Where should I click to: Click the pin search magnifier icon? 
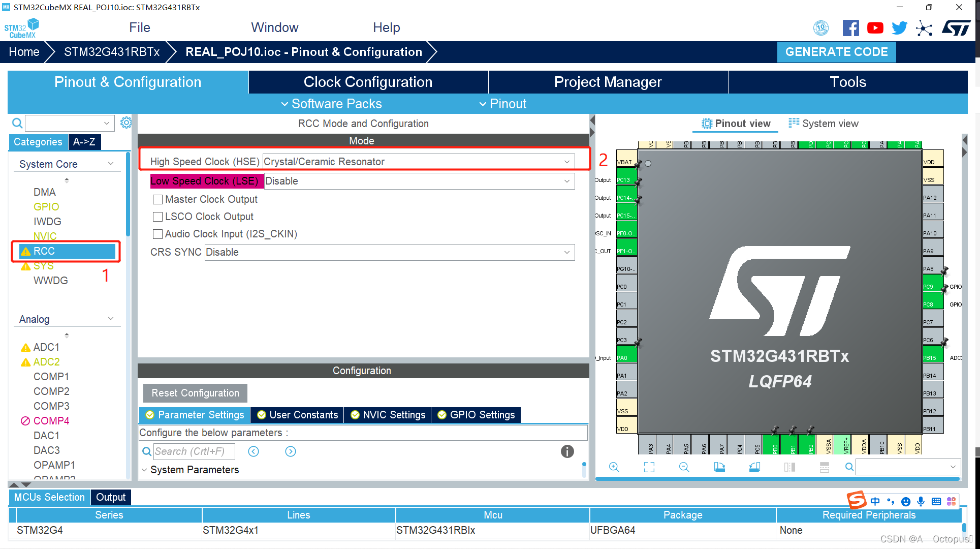849,467
